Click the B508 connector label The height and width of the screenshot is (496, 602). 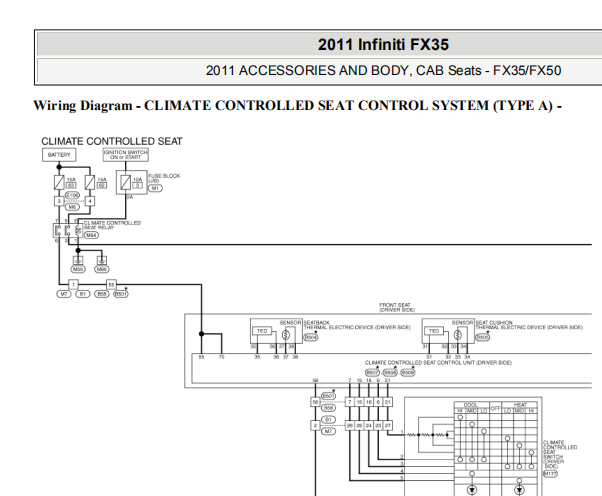click(x=390, y=373)
